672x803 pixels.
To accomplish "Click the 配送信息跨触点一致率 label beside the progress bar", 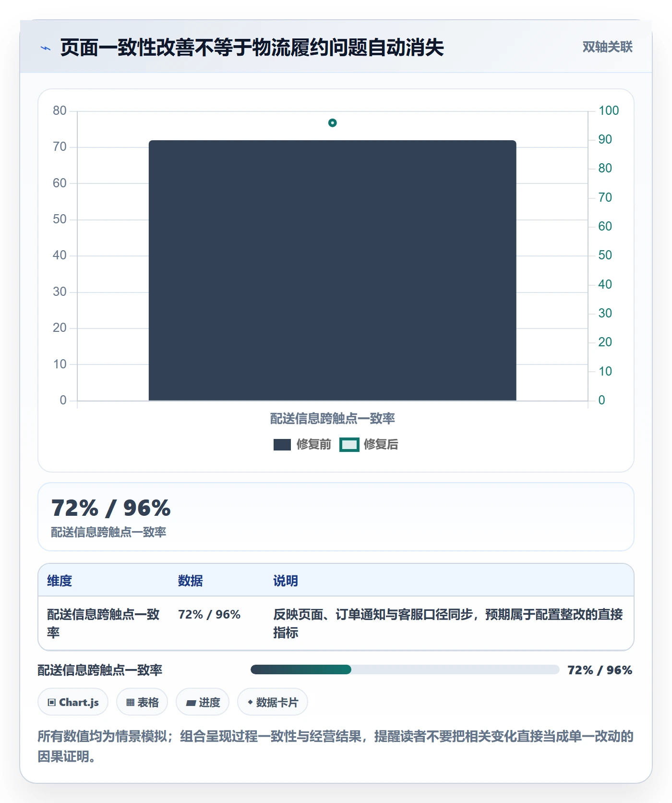I will [100, 670].
